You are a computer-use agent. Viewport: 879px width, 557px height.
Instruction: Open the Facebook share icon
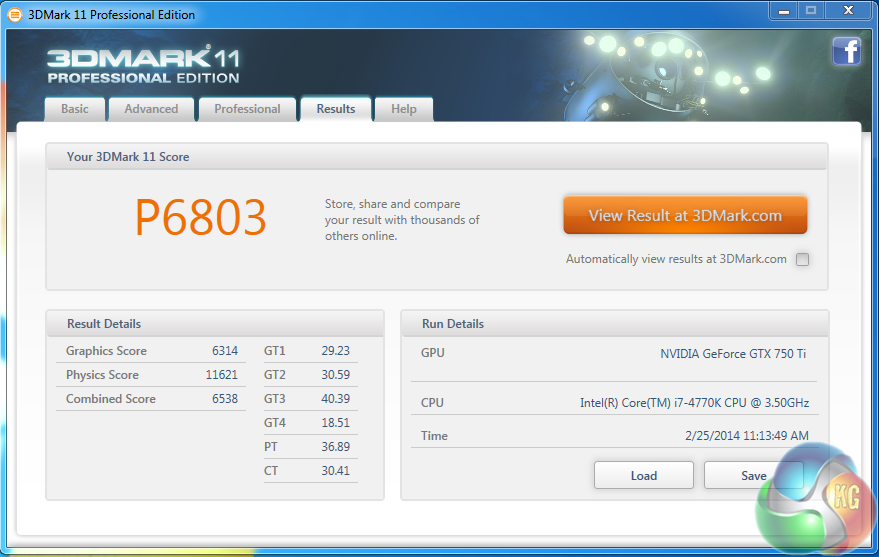(846, 52)
